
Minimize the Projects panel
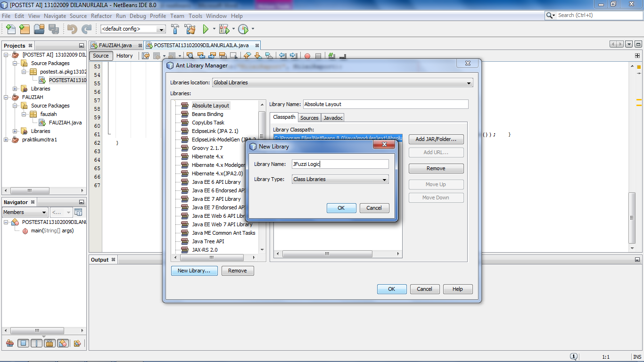[x=81, y=46]
